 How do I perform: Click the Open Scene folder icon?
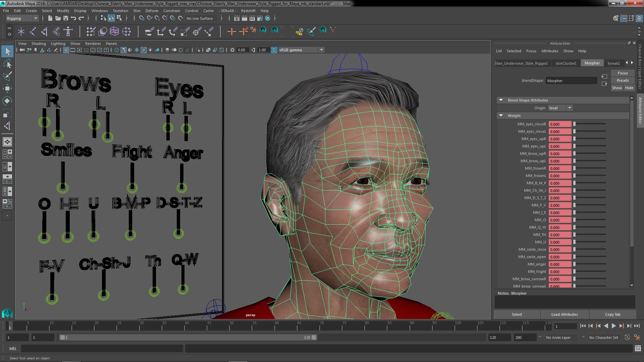58,18
